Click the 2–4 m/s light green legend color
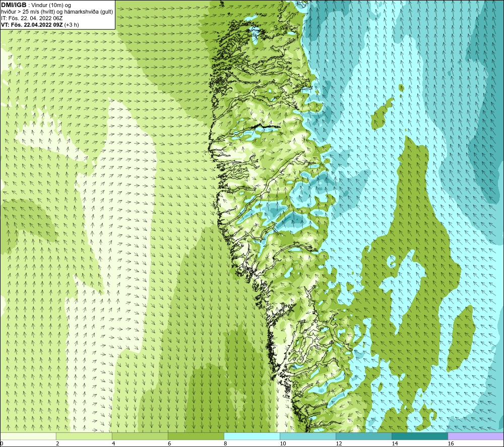This screenshot has height=447, width=504. [84, 436]
